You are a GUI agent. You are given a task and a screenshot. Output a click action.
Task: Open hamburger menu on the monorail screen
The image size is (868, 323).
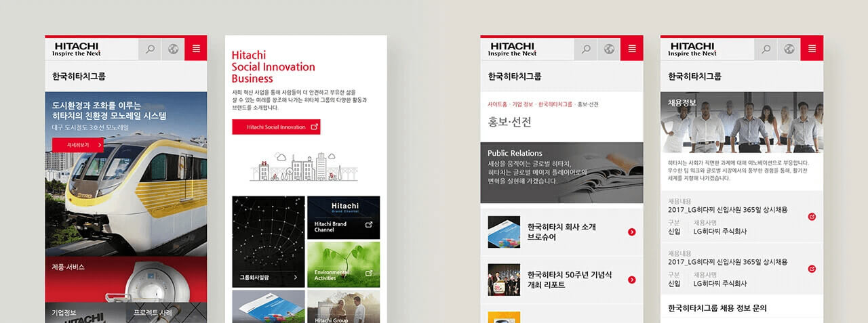(x=196, y=49)
